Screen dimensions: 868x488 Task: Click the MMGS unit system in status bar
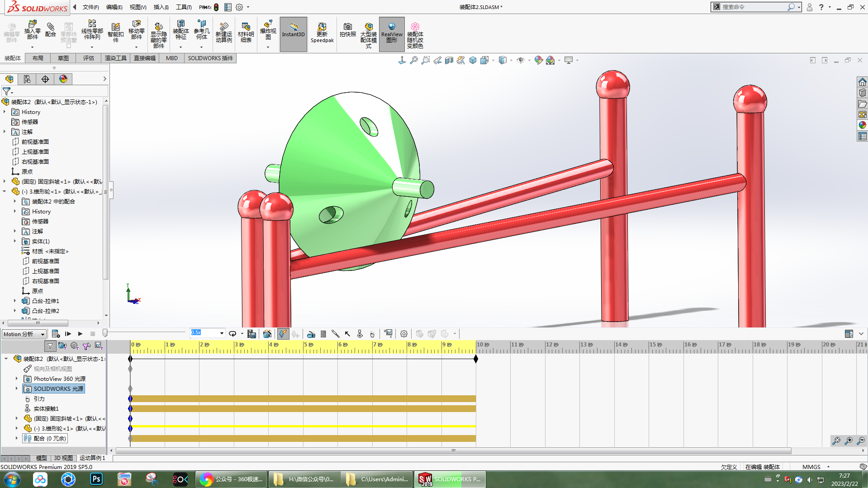pos(811,467)
